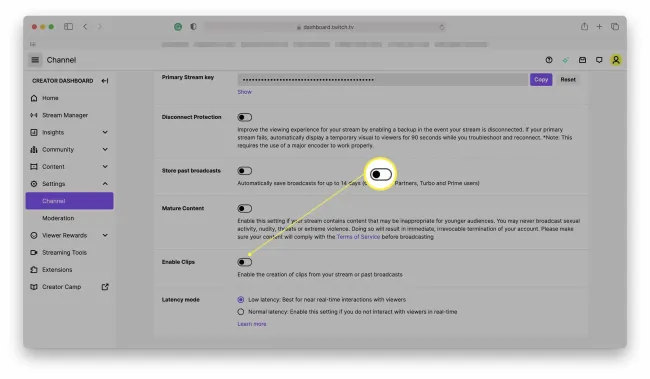Open the whispers chat icon
Image resolution: width=650 pixels, height=379 pixels.
[599, 60]
